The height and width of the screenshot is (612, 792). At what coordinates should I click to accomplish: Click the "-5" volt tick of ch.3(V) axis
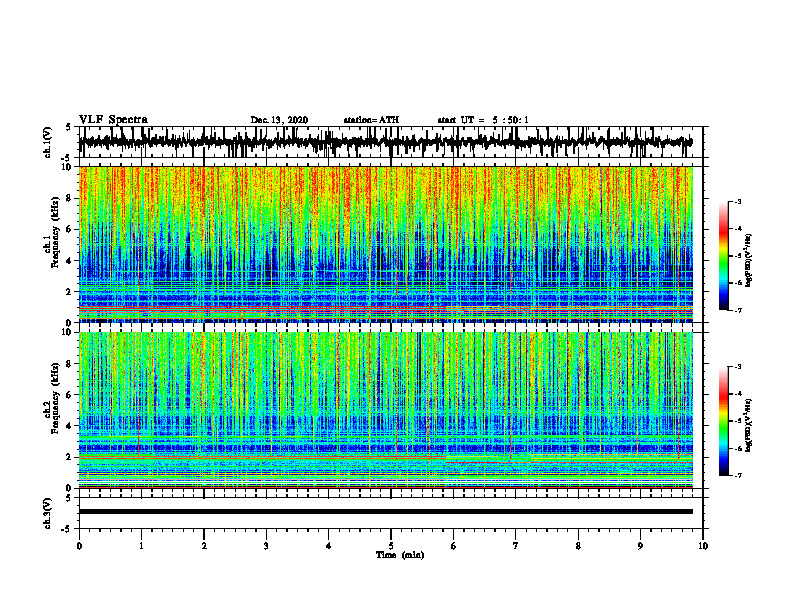click(67, 529)
